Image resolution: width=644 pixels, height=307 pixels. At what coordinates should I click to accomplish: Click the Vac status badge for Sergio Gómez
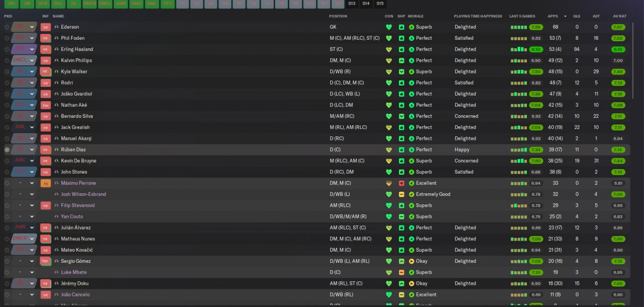(x=46, y=261)
